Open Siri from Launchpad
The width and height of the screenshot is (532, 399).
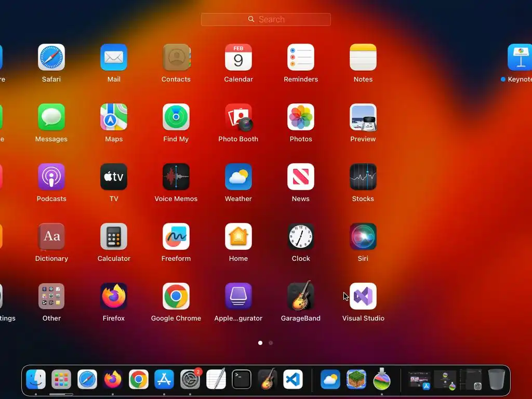click(x=363, y=236)
